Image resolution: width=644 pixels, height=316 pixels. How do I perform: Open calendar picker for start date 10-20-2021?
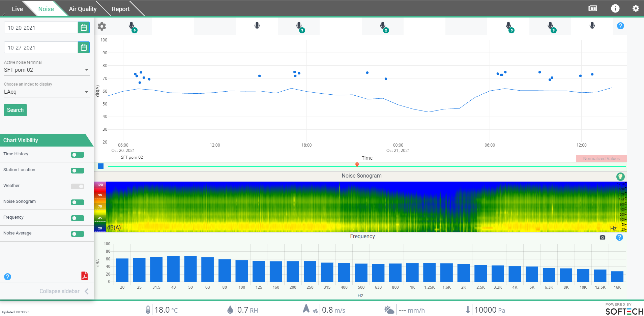click(84, 28)
